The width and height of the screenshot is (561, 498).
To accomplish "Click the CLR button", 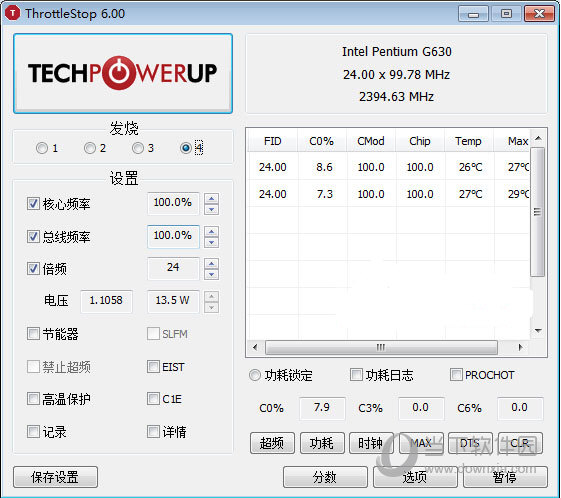I will pyautogui.click(x=520, y=443).
